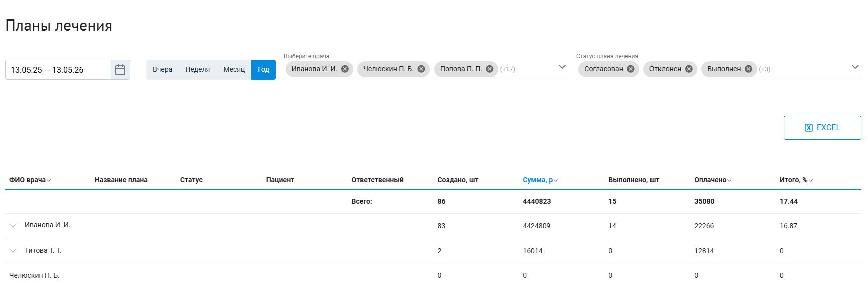Image resolution: width=868 pixels, height=283 pixels.
Task: Click the total created count 86
Action: 441,201
